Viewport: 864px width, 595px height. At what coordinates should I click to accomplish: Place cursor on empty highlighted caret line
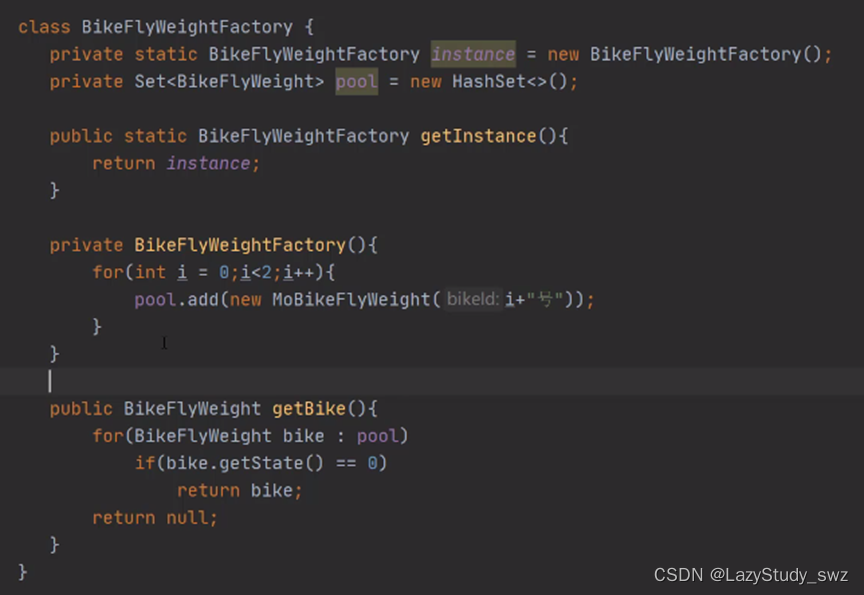[432, 381]
